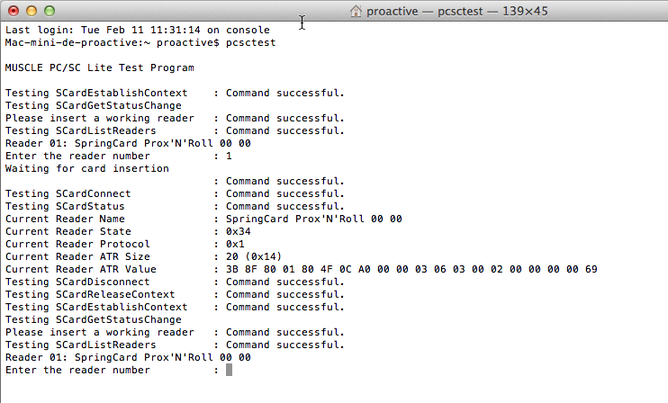Screen dimensions: 668x403
Task: Click first 'Reader 01: SpringCard Prox'N'Roll' line
Action: pos(128,143)
